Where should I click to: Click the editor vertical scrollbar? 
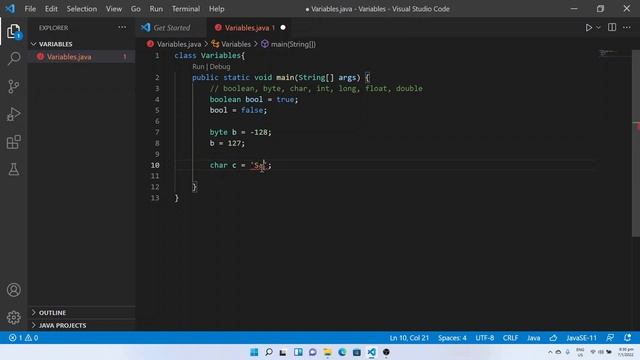636,143
